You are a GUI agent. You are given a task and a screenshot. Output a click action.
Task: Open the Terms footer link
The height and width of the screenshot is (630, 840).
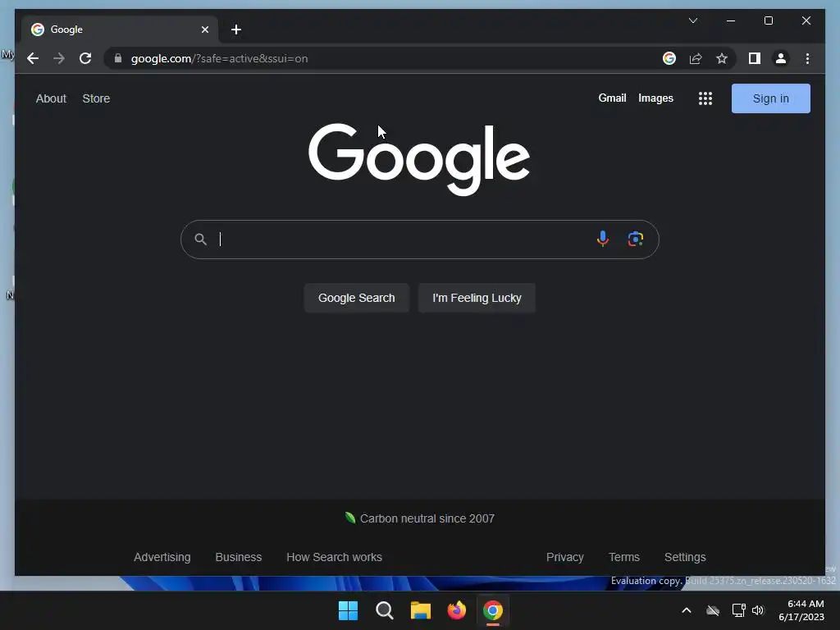tap(623, 557)
